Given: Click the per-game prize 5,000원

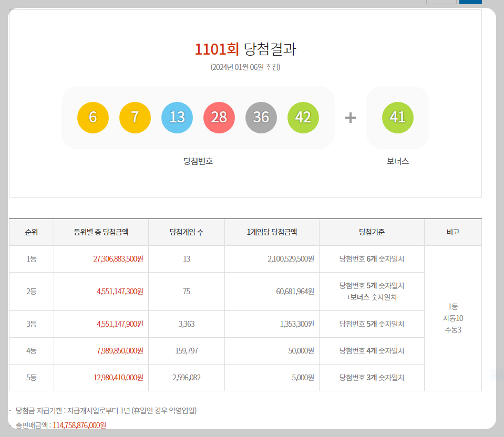Looking at the screenshot, I should coord(303,378).
